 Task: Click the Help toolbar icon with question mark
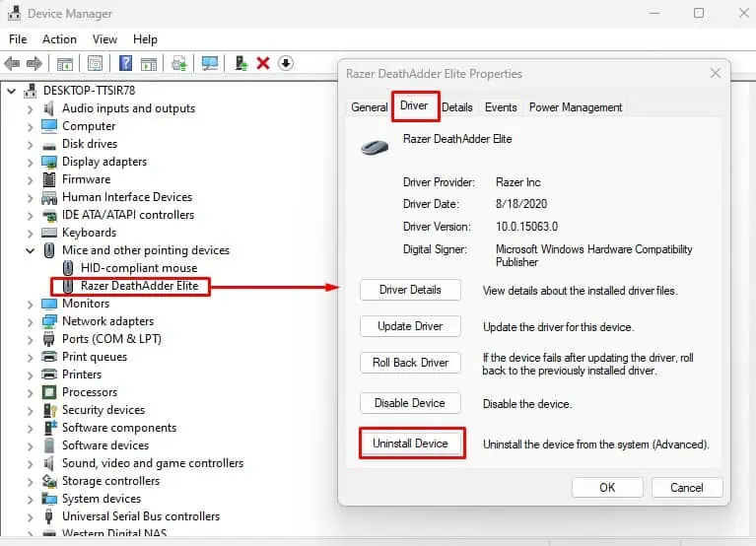point(126,63)
